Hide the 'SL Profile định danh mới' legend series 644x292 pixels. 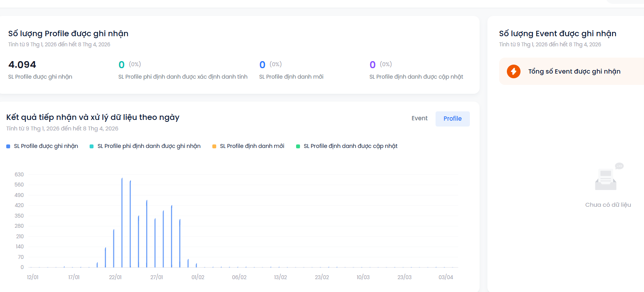[252, 146]
